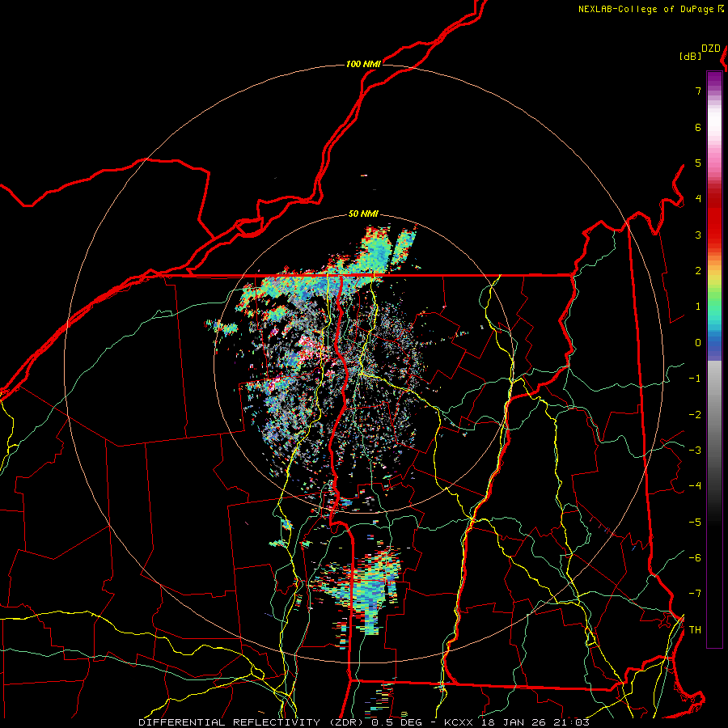Click the -6 value on the color scale
The height and width of the screenshot is (728, 728).
point(695,558)
